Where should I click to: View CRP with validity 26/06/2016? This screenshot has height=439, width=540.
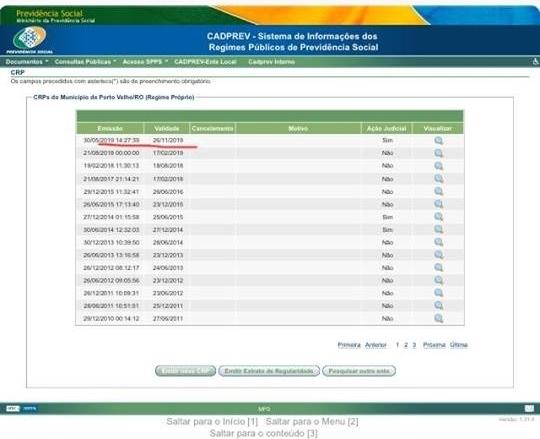(x=438, y=191)
